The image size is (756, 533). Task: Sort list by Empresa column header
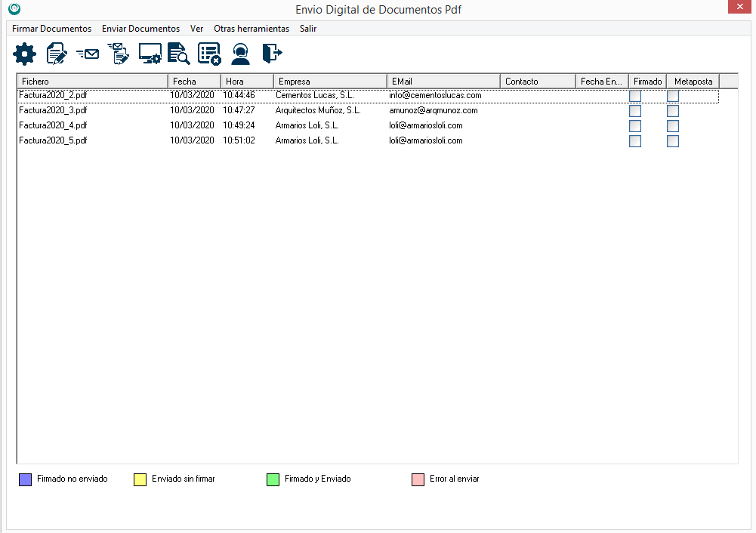pos(329,82)
